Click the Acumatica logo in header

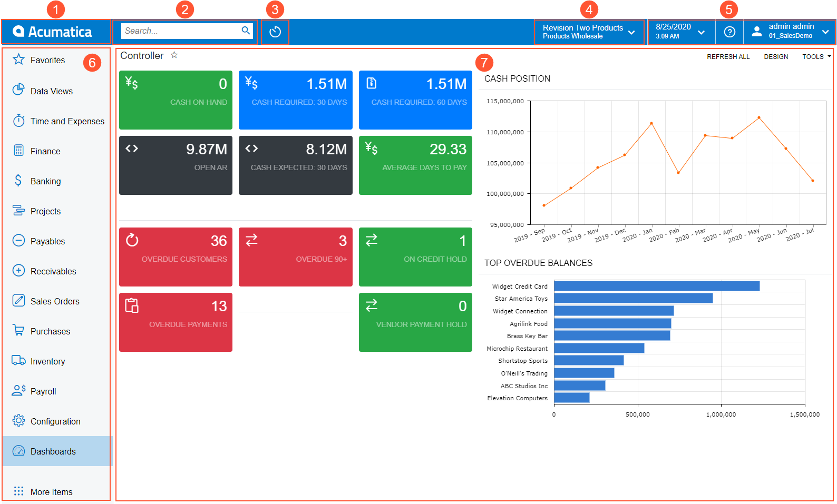tap(53, 32)
